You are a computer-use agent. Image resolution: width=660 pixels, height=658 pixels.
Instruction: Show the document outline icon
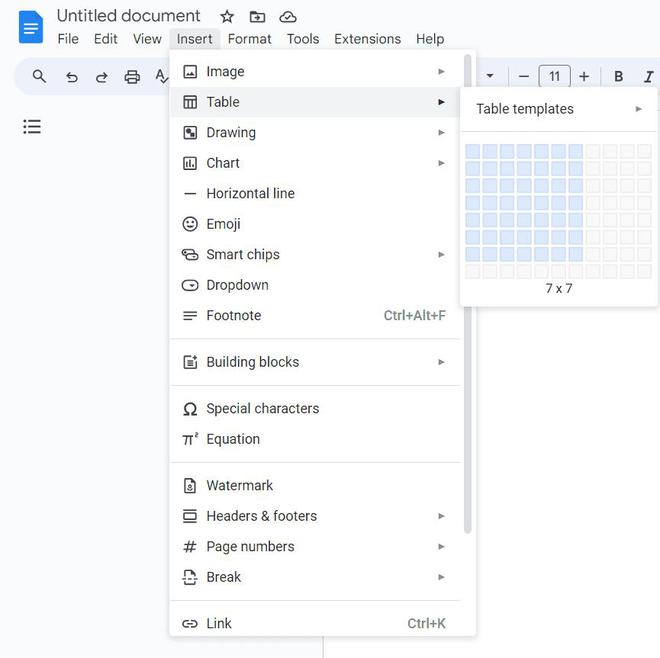coord(32,127)
